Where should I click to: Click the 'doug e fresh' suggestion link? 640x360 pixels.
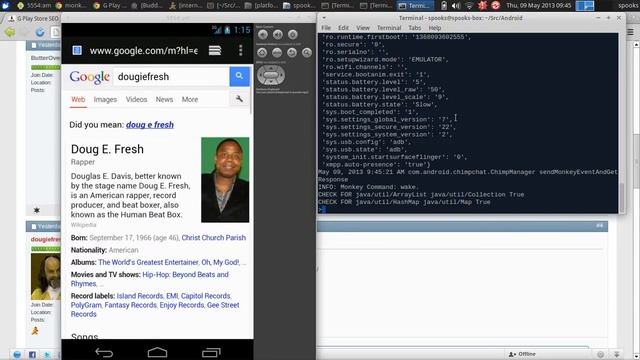pos(150,124)
